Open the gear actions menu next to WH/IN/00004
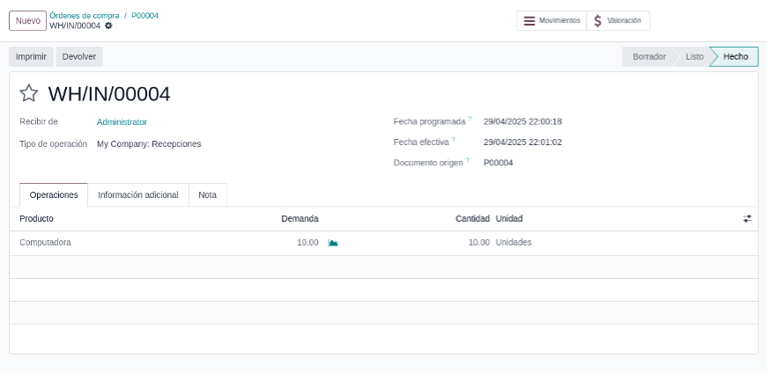 109,26
